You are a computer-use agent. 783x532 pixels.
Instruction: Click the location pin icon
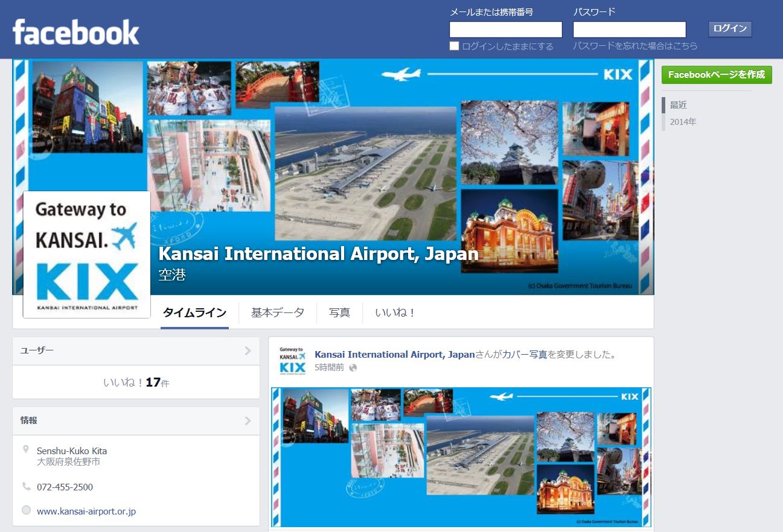pyautogui.click(x=26, y=449)
